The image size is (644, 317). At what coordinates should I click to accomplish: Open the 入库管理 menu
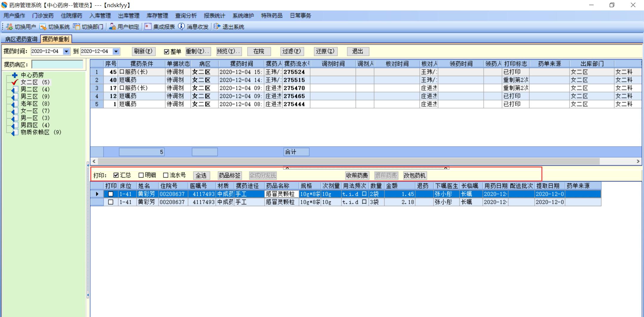click(x=100, y=16)
